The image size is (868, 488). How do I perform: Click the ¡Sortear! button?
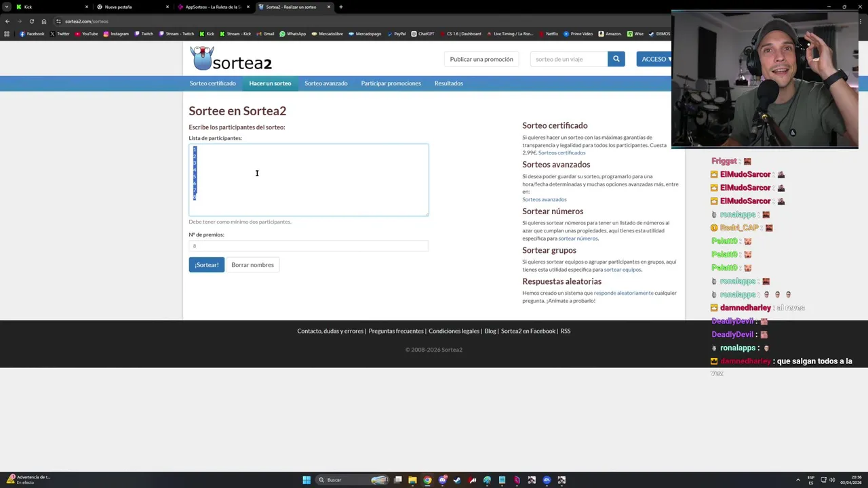pyautogui.click(x=206, y=265)
